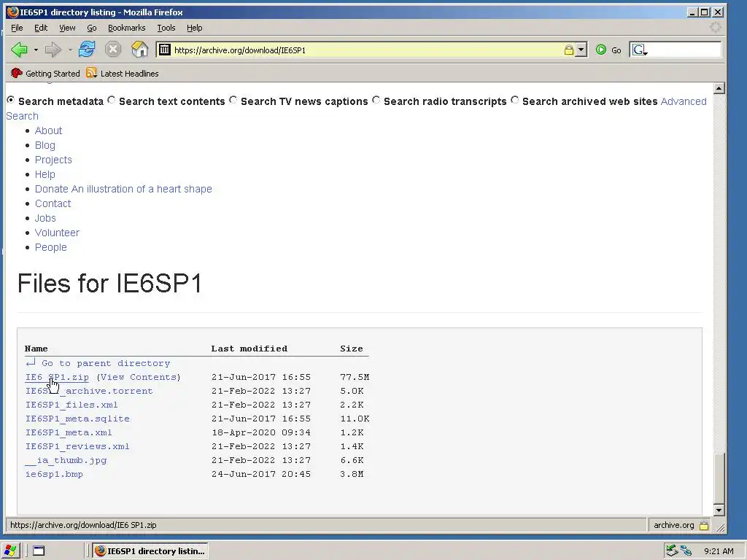Image resolution: width=747 pixels, height=560 pixels.
Task: Expand the address bar URL history dropdown
Action: (581, 50)
